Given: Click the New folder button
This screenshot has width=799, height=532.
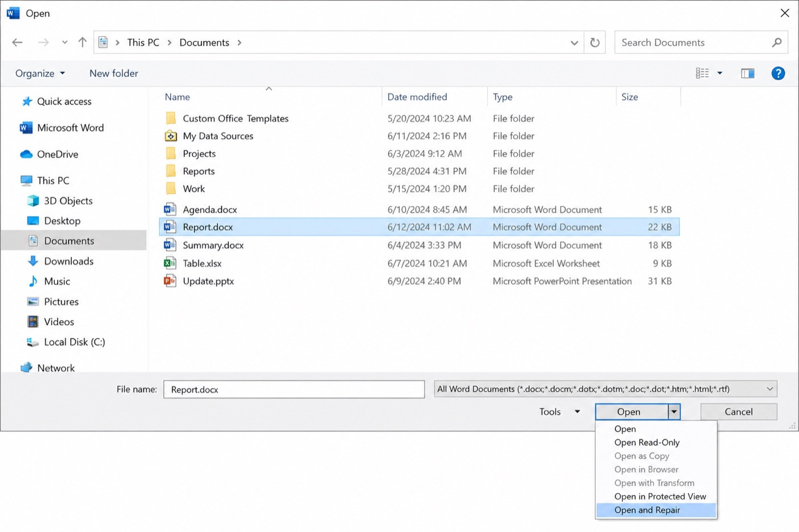Looking at the screenshot, I should point(114,73).
